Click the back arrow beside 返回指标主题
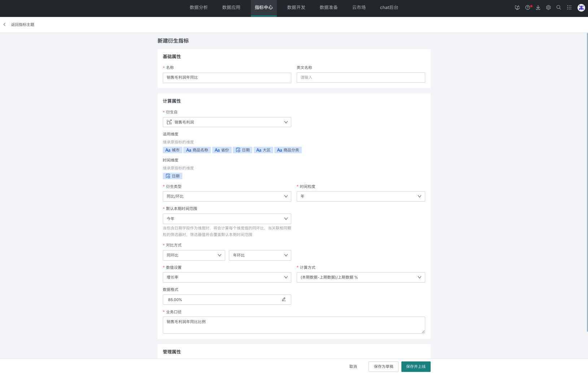The height and width of the screenshot is (373, 588). tap(5, 25)
